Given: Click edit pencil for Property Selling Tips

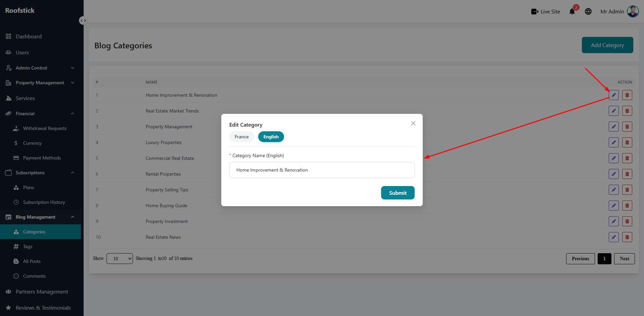Looking at the screenshot, I should (x=613, y=190).
